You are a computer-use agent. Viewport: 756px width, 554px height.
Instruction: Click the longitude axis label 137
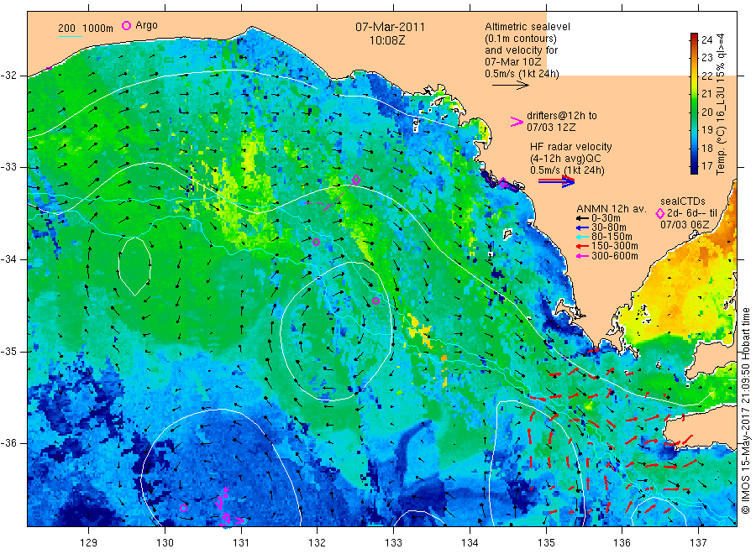[x=698, y=543]
